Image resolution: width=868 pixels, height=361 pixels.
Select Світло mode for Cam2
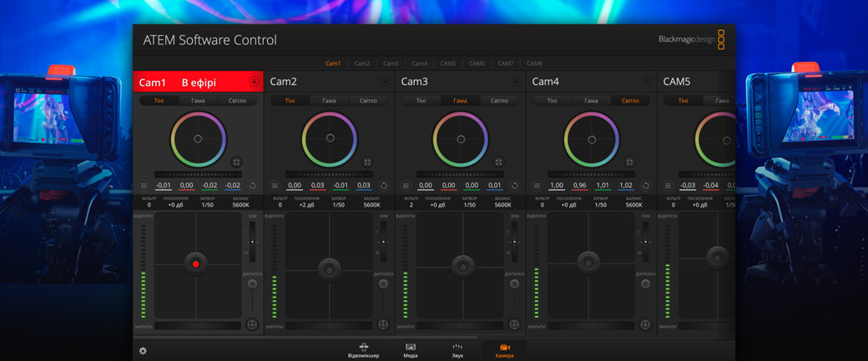[368, 101]
